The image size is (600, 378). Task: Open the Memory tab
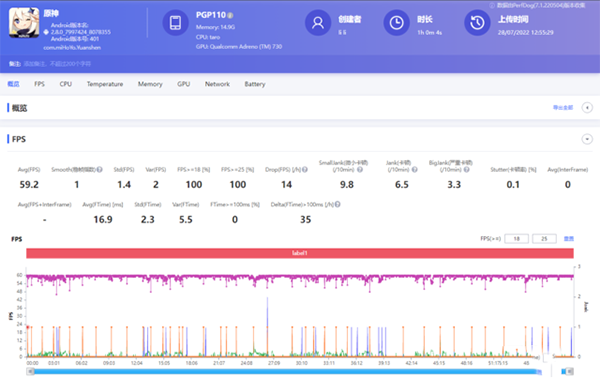[x=150, y=84]
